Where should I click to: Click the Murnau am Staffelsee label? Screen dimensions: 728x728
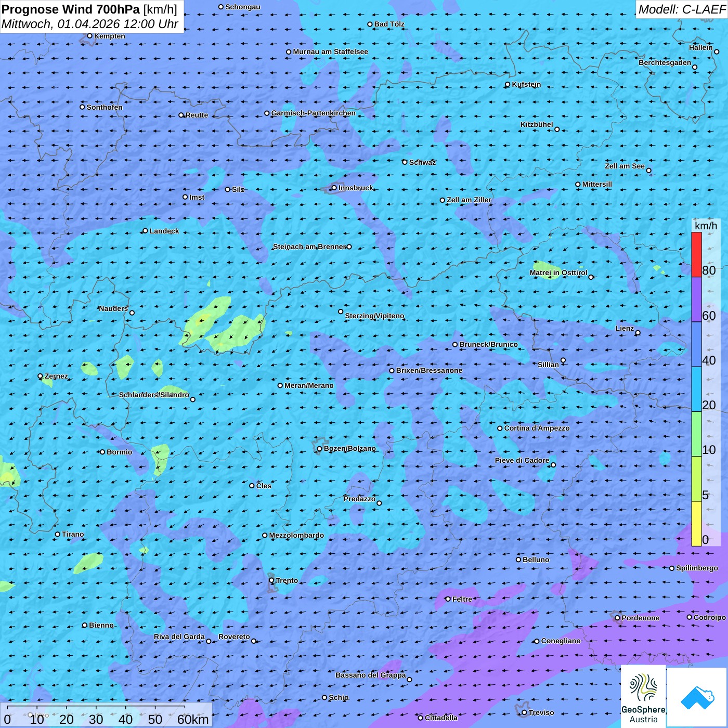click(x=330, y=51)
